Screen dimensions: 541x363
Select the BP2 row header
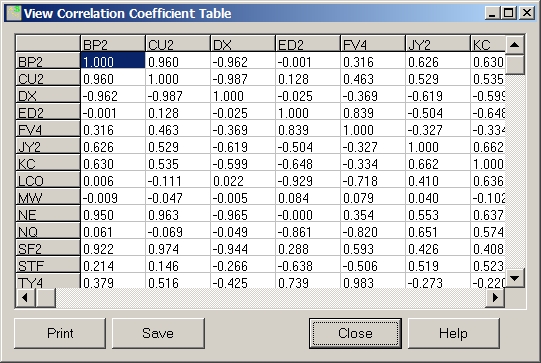pos(48,61)
